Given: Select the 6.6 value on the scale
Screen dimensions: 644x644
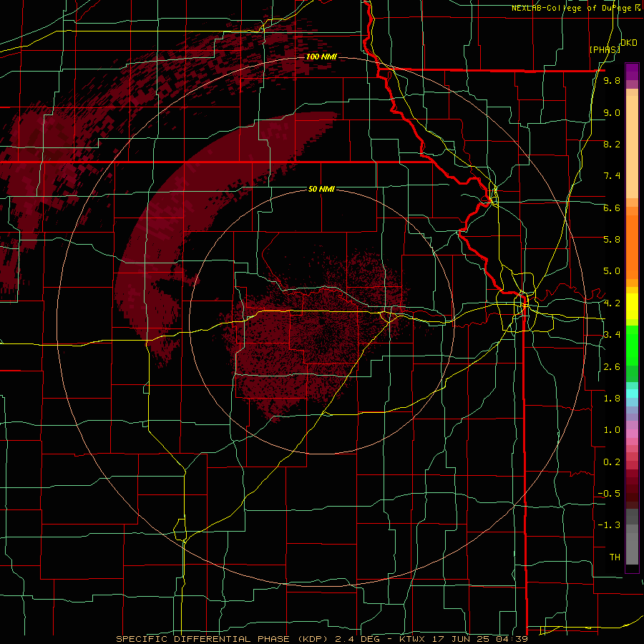Looking at the screenshot, I should 612,208.
